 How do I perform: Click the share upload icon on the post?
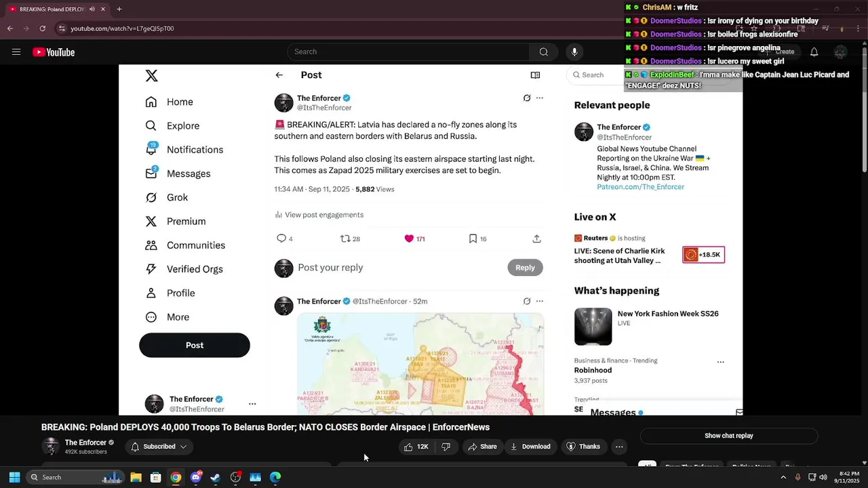pos(536,239)
